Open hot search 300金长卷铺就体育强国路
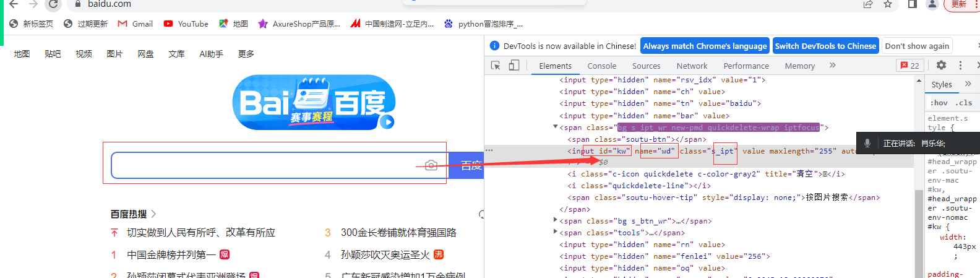980x278 pixels. (398, 232)
